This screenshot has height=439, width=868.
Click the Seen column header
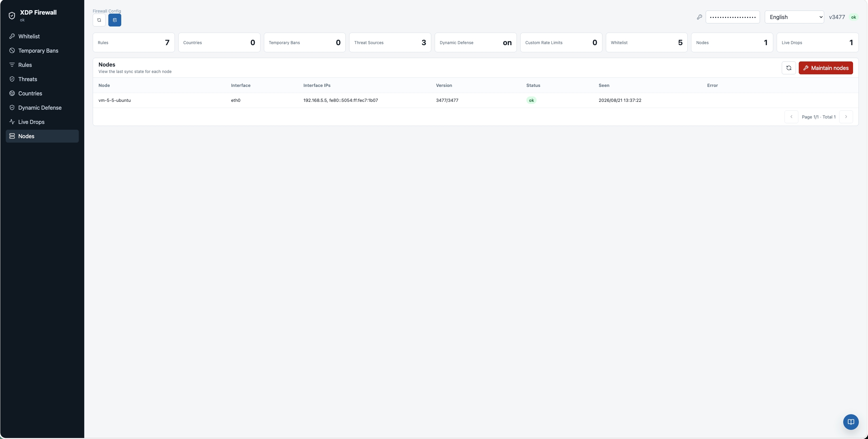tap(604, 85)
